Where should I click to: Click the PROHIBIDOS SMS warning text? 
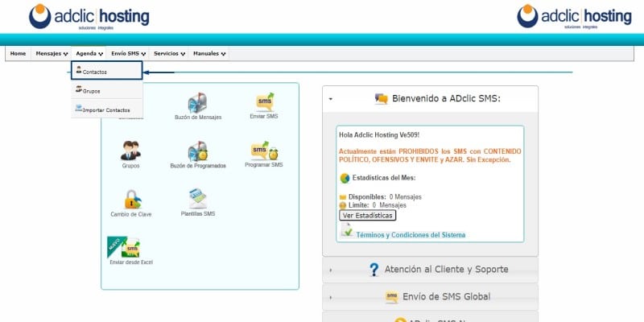[x=430, y=155]
